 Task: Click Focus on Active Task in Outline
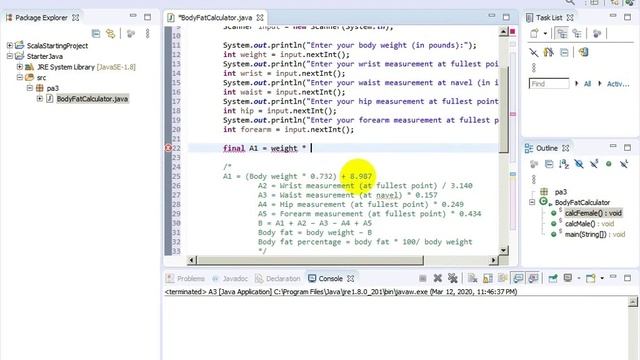click(533, 164)
